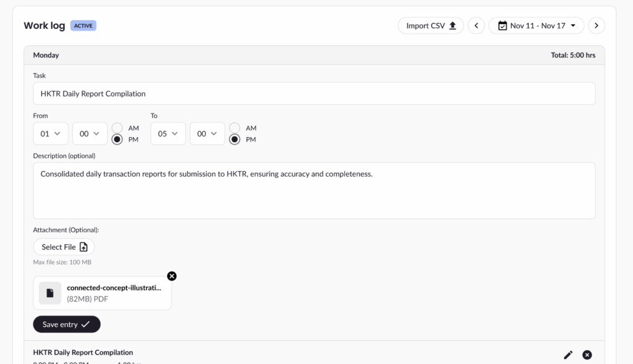Select PM for the To time

tap(235, 140)
